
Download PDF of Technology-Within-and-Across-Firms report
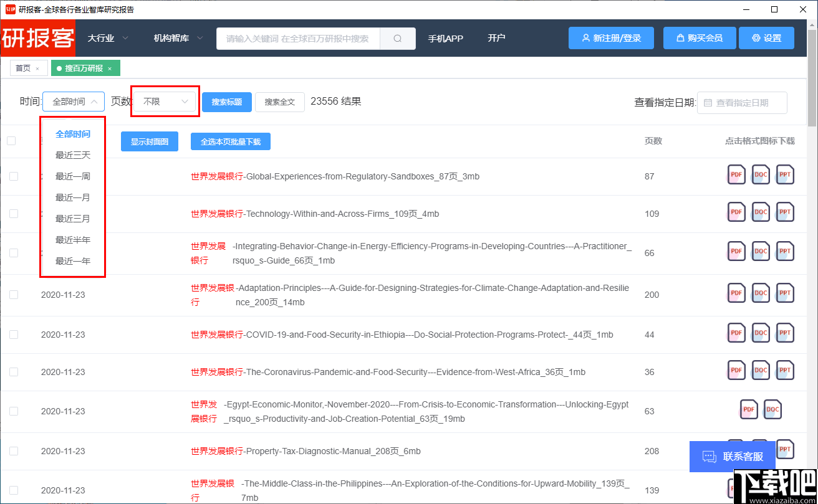[736, 212]
